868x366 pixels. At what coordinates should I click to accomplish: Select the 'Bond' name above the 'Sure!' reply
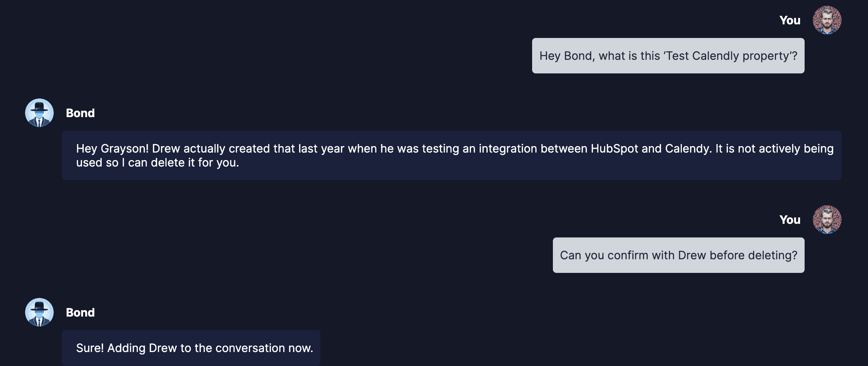(80, 313)
